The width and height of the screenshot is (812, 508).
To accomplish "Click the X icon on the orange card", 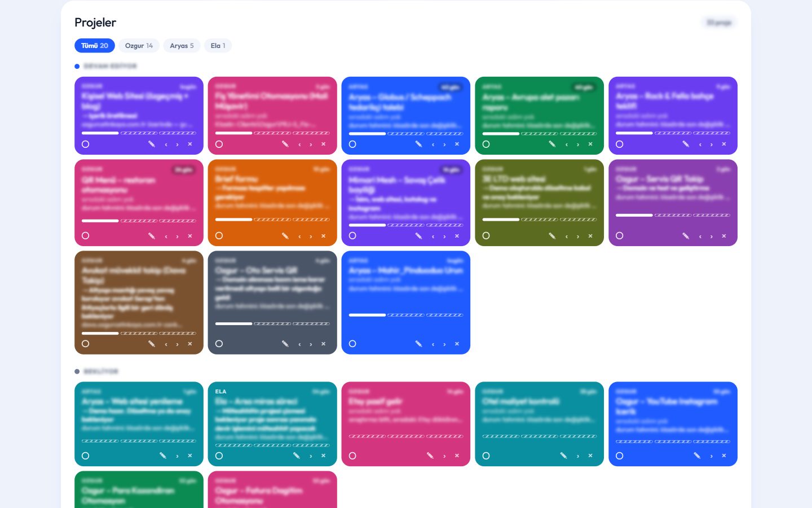I will point(324,236).
